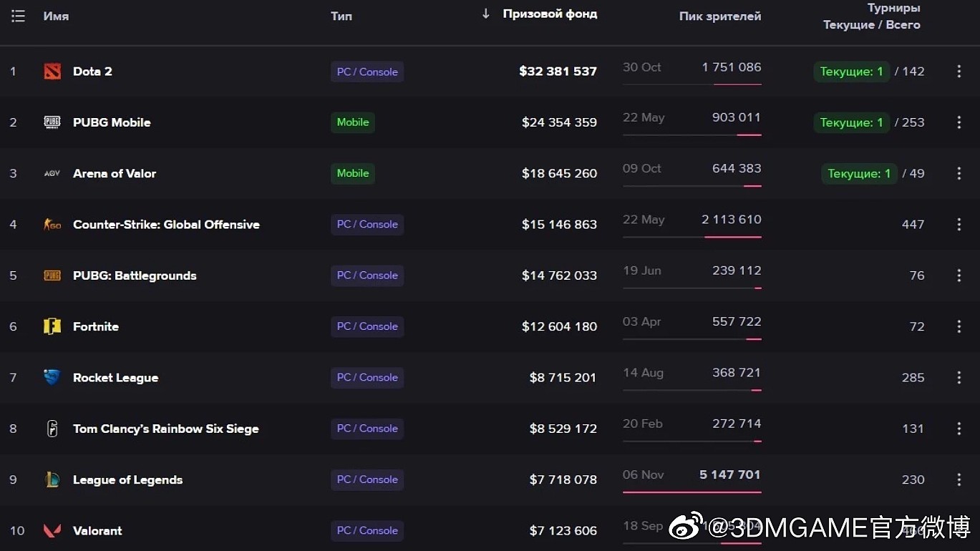Click the list view icon in header

[x=18, y=16]
